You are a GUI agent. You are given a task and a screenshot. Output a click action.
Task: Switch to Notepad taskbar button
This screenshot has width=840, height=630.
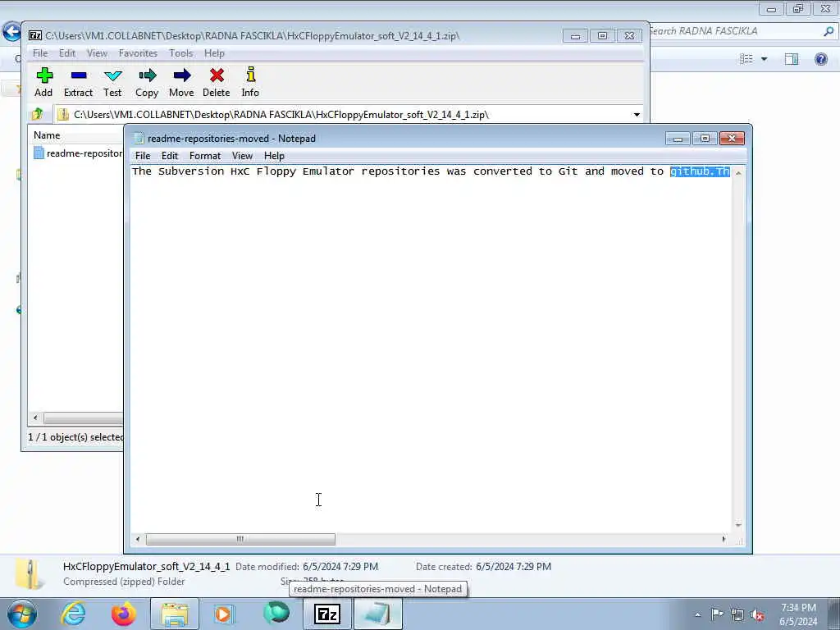point(377,614)
